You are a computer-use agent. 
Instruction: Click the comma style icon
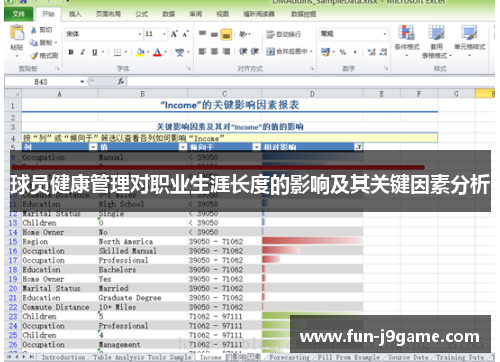[x=355, y=52]
